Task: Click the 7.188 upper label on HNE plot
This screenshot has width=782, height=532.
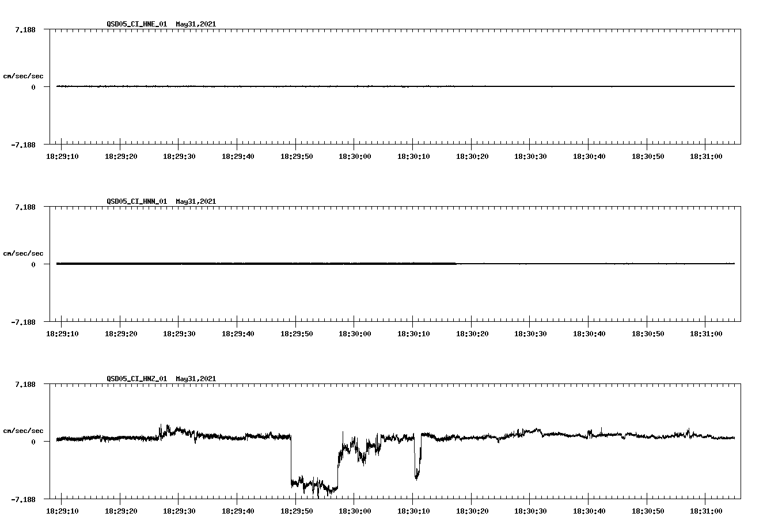Action: (x=25, y=29)
